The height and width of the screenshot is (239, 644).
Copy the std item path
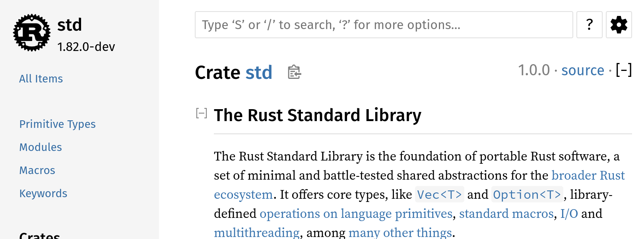coord(294,72)
